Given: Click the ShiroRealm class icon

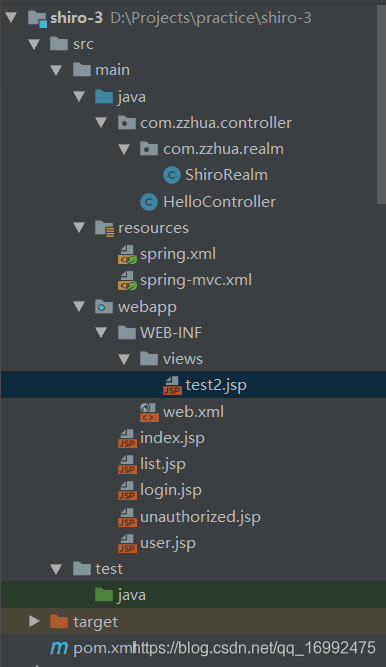Looking at the screenshot, I should 172,175.
